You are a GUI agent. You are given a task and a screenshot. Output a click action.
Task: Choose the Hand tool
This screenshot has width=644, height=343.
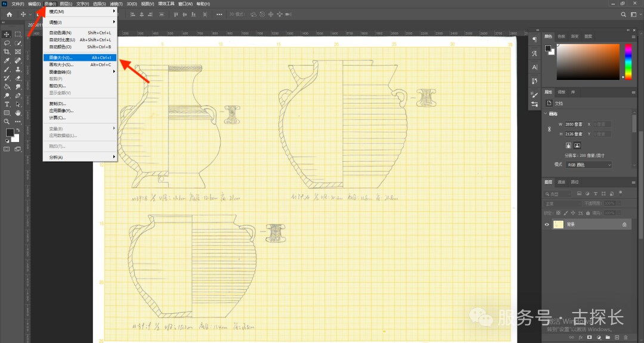[x=18, y=113]
